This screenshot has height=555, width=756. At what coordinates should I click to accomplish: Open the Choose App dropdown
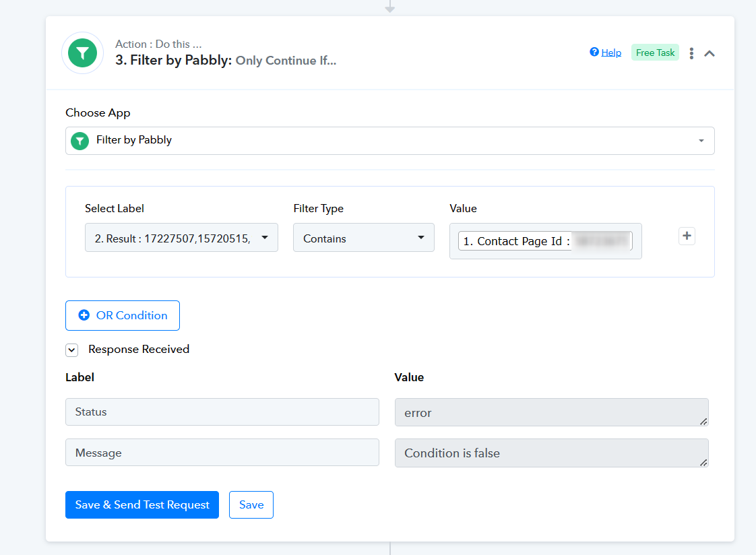click(x=389, y=141)
